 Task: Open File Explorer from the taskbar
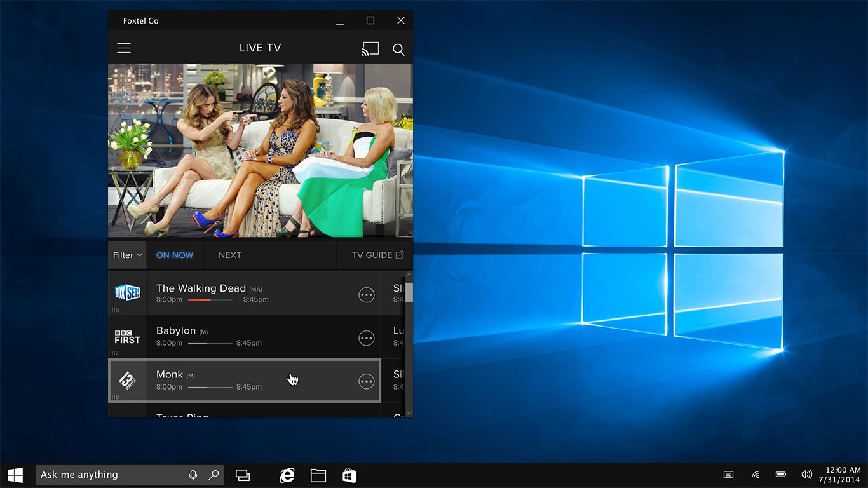point(318,475)
